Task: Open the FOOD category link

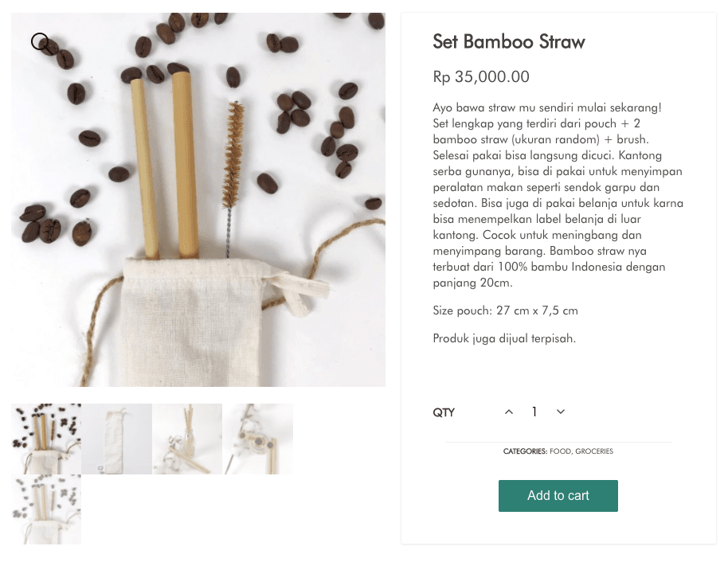Action: point(560,451)
